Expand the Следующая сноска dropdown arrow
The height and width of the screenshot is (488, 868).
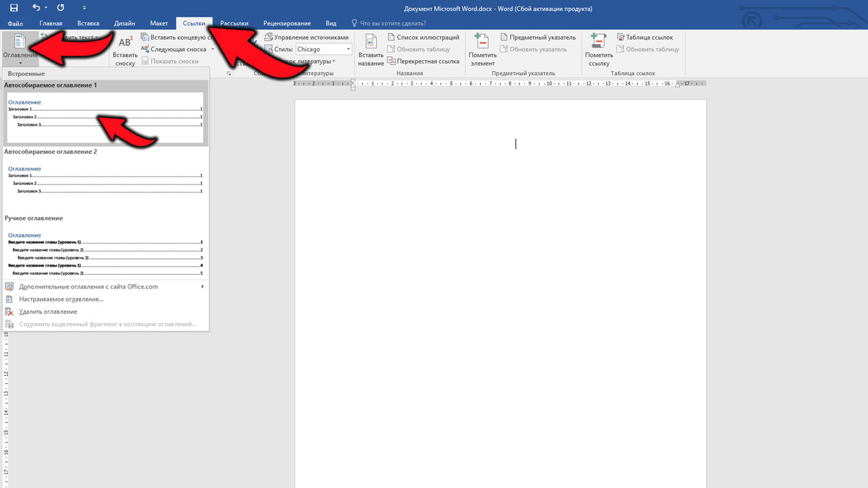212,49
